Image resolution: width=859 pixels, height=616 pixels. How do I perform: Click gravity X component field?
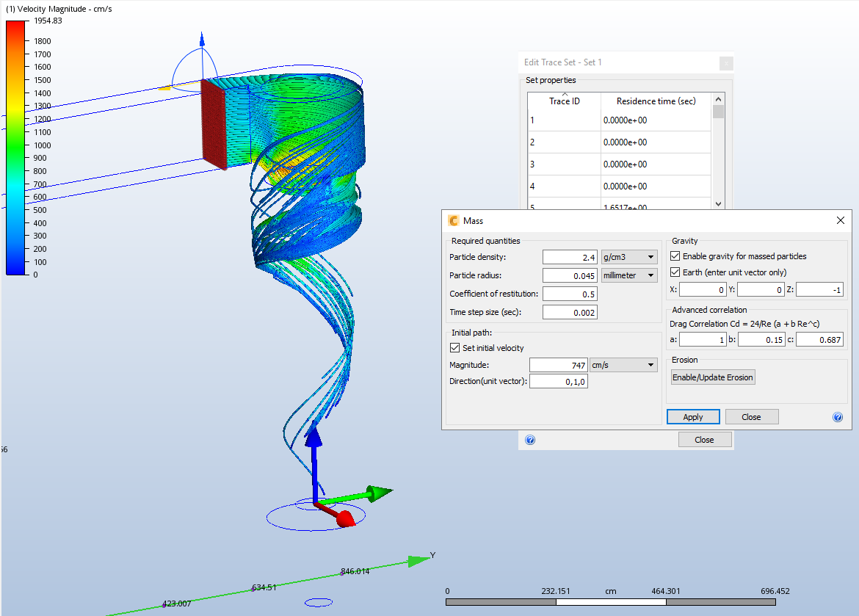[x=703, y=289]
